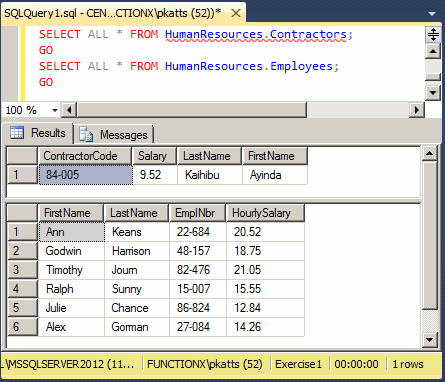
Task: Click the HourlySalary column header
Action: [x=265, y=213]
